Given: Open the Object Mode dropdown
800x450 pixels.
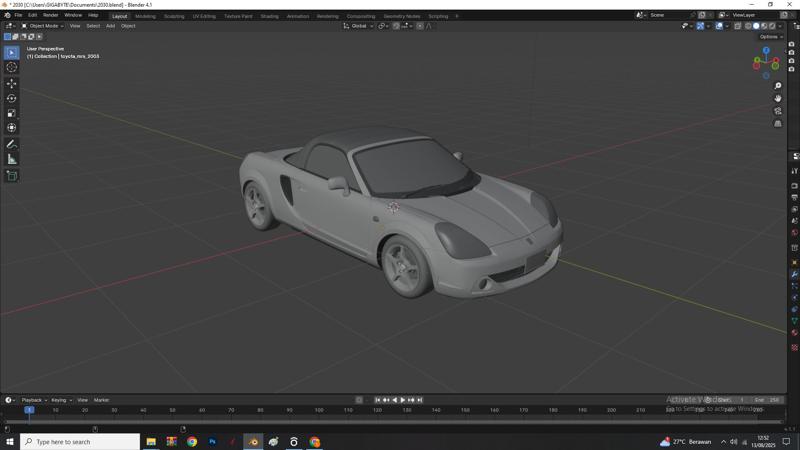Looking at the screenshot, I should point(46,26).
